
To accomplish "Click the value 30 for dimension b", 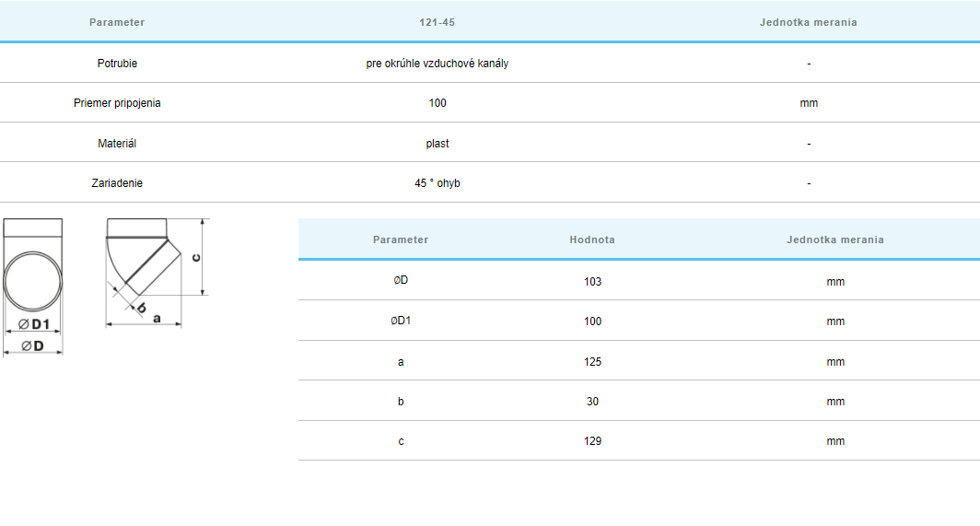I will [592, 402].
